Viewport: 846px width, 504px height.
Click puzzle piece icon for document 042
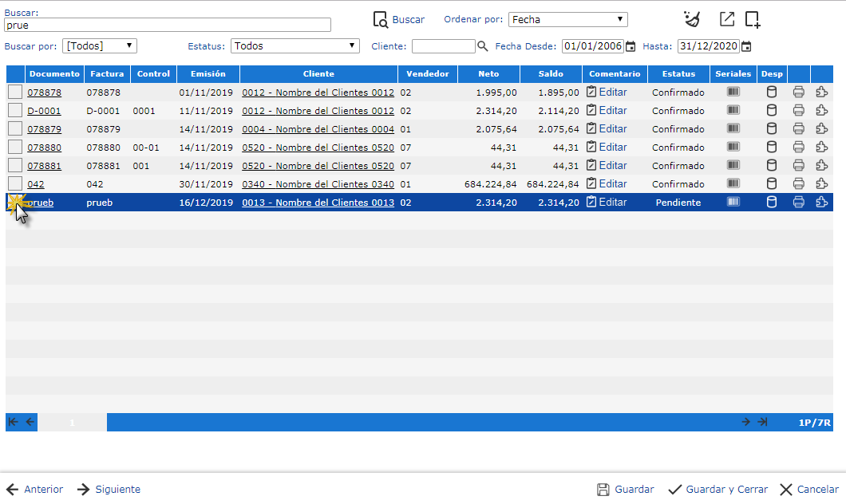821,184
